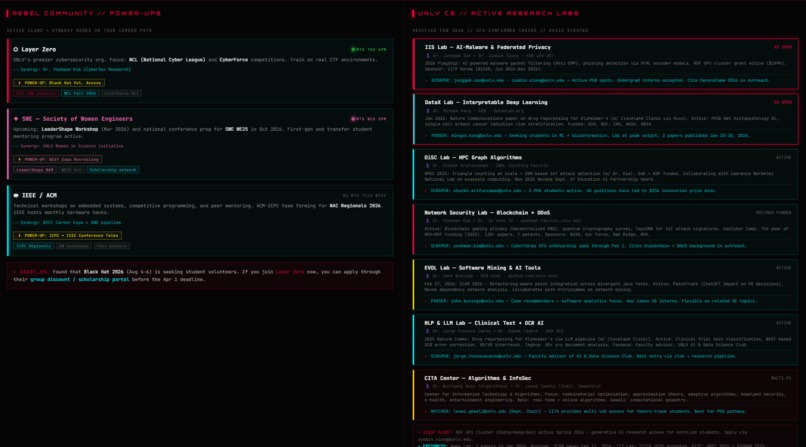806x447 pixels.
Task: Click the SCRAPER email line in Network Security Lab
Action: (x=585, y=246)
